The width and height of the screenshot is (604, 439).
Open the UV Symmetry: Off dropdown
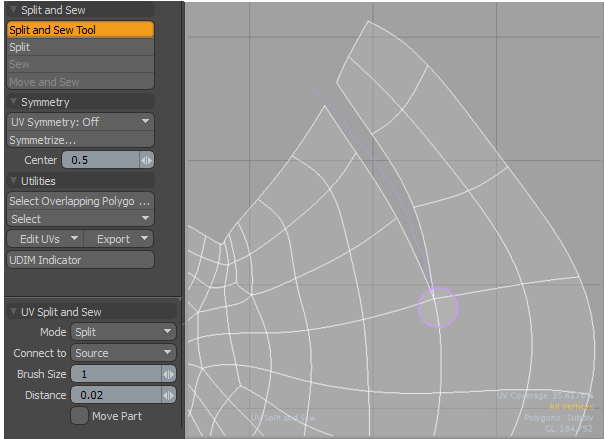click(x=80, y=121)
